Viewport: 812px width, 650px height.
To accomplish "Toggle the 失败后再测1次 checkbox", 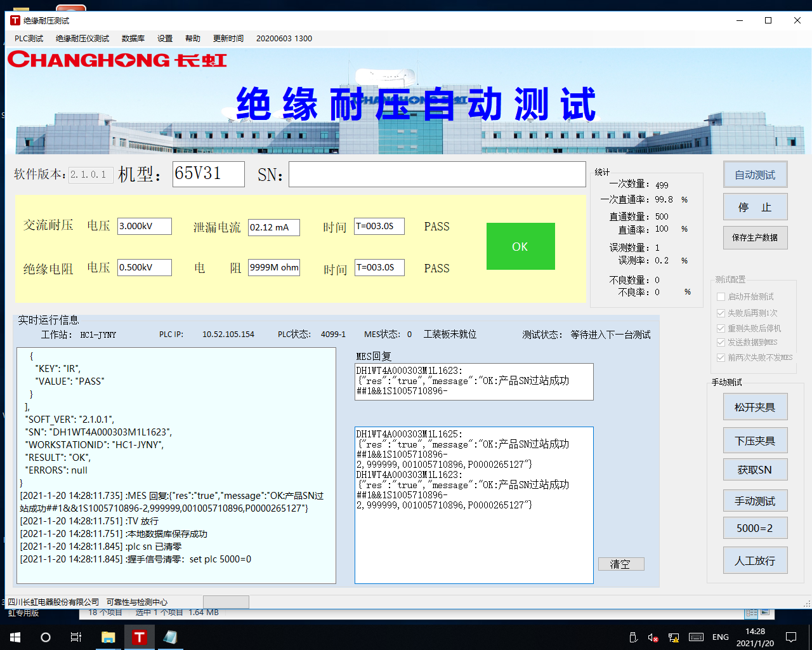I will tap(721, 313).
